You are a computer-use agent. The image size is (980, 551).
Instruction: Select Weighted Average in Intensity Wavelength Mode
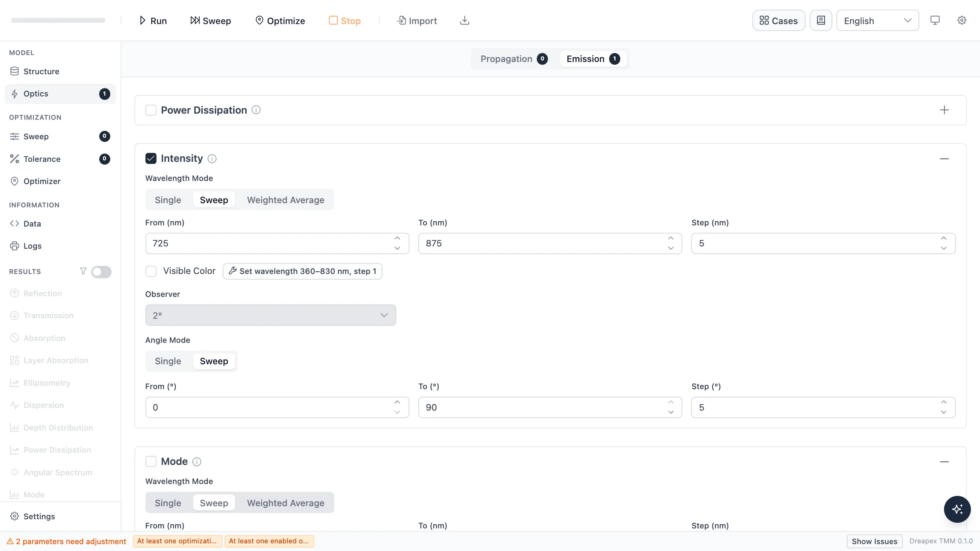[286, 200]
